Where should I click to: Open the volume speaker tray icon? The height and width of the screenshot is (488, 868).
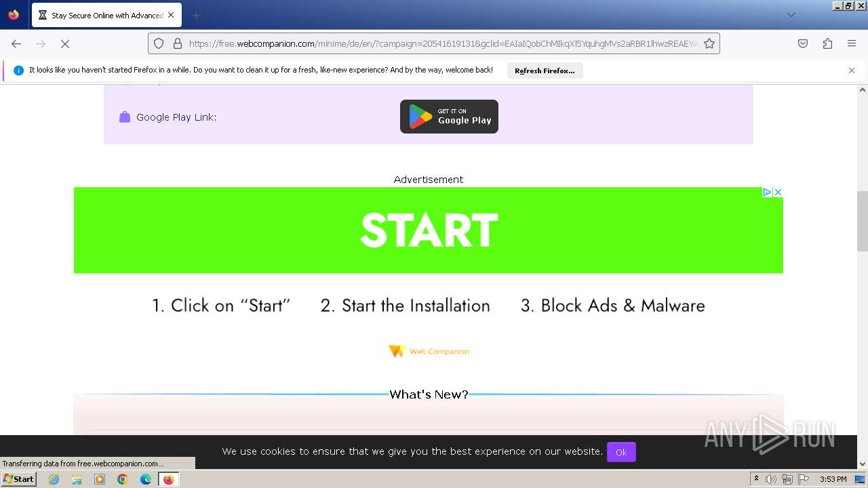pyautogui.click(x=771, y=479)
